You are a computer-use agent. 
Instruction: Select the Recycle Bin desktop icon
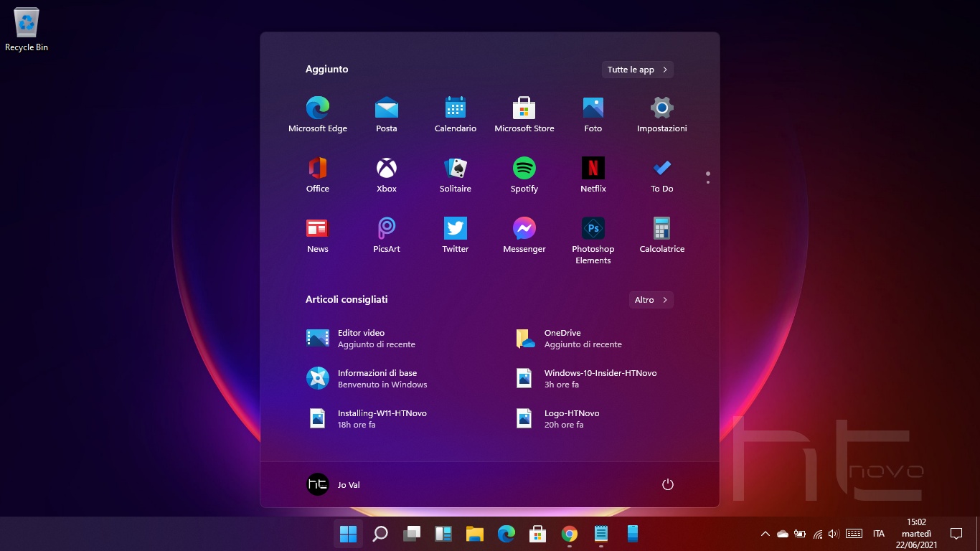pyautogui.click(x=27, y=29)
